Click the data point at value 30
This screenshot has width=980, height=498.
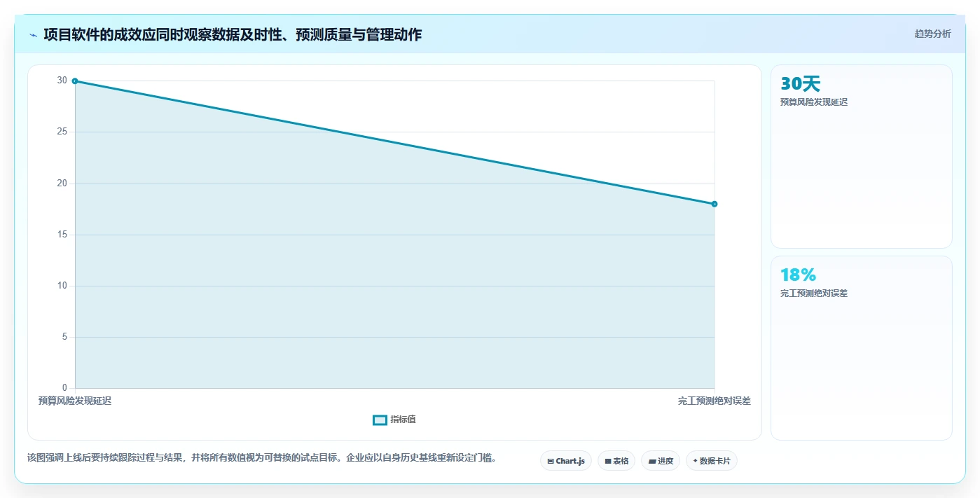pyautogui.click(x=75, y=81)
